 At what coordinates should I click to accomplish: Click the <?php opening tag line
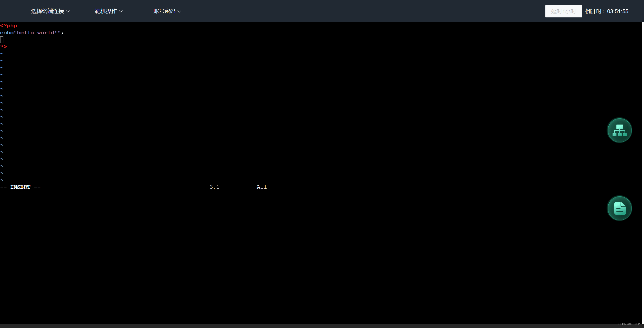[9, 26]
